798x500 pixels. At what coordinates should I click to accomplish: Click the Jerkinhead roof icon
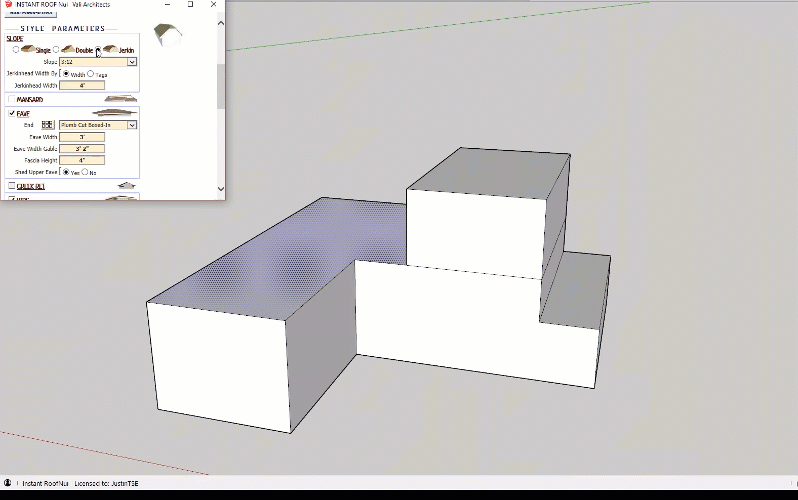click(110, 49)
